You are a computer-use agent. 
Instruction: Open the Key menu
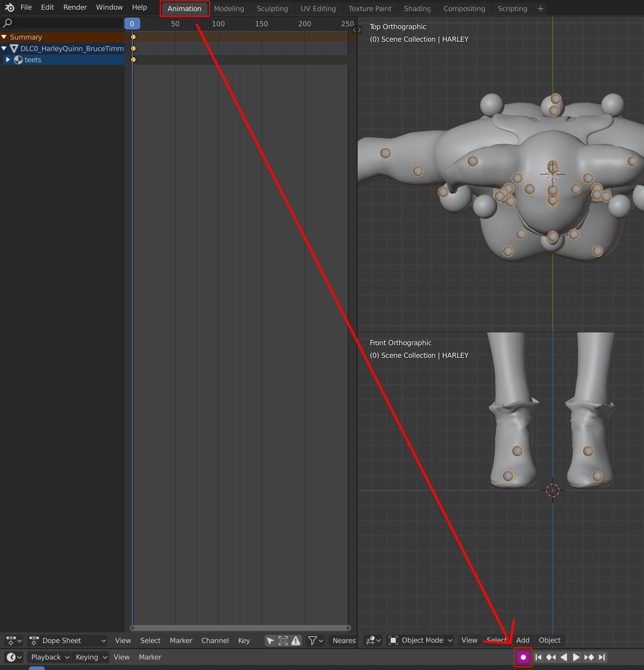tap(244, 641)
